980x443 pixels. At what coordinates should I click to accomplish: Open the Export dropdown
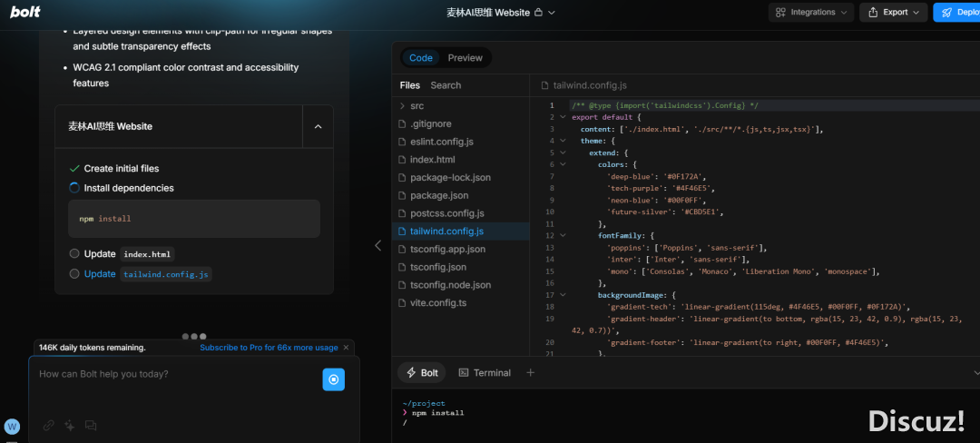(893, 12)
